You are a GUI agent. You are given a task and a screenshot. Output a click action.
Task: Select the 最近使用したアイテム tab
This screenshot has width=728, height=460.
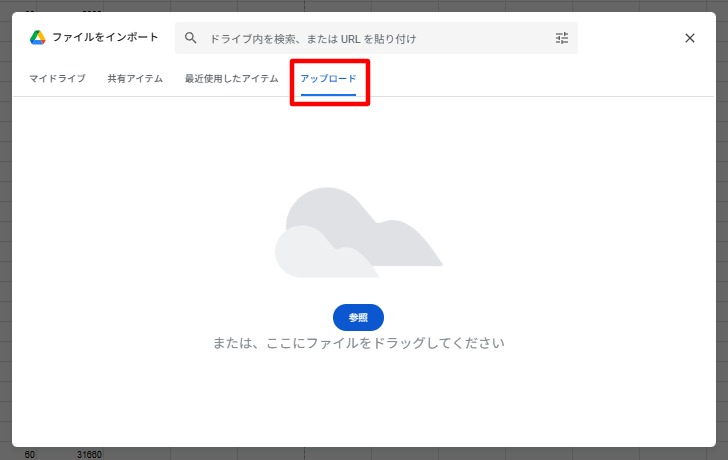pos(231,78)
